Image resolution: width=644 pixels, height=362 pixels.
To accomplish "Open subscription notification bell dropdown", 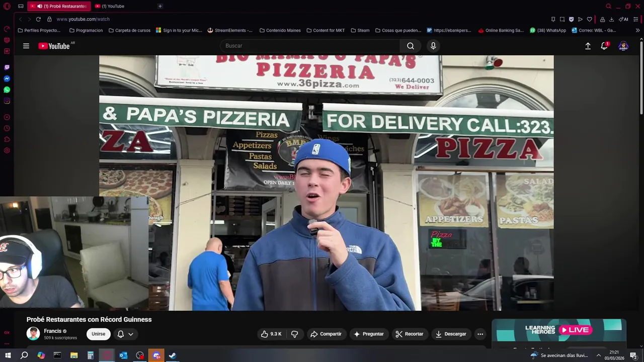I will (x=125, y=334).
